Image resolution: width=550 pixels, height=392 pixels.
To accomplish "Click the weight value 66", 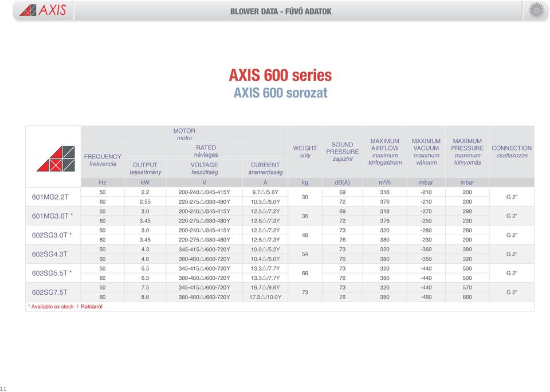I will coord(305,273).
